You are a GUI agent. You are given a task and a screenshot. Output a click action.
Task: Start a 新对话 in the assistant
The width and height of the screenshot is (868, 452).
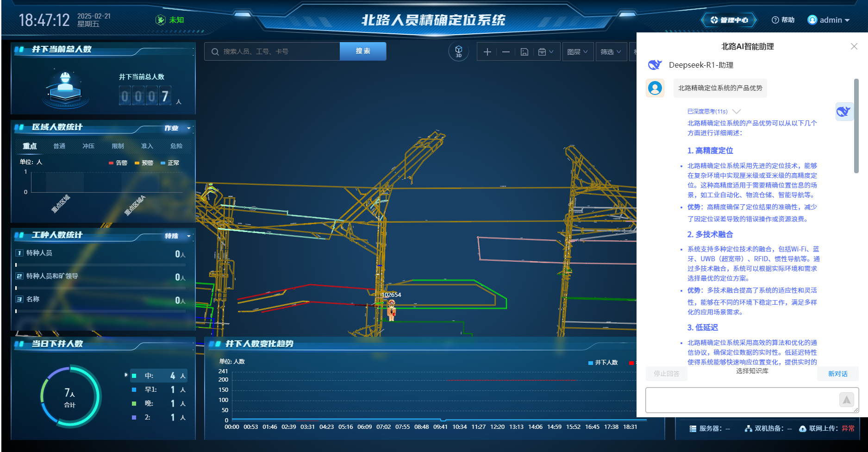[837, 374]
